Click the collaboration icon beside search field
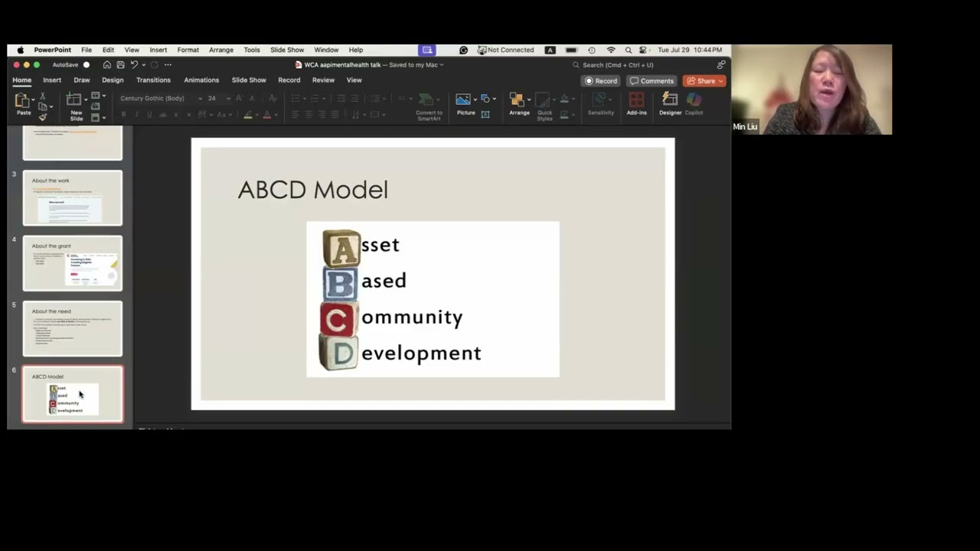This screenshot has height=551, width=980. 721,65
